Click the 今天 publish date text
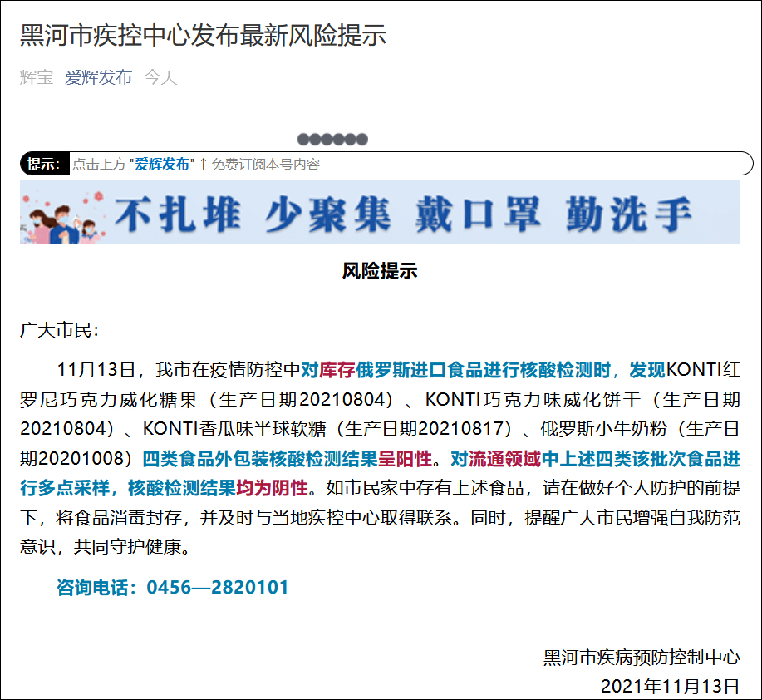 (161, 77)
